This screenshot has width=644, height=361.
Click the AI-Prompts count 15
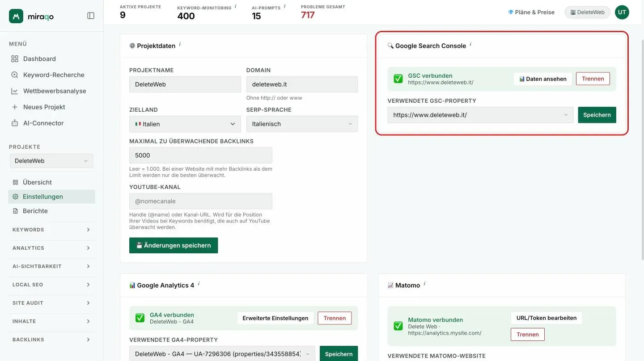(256, 16)
